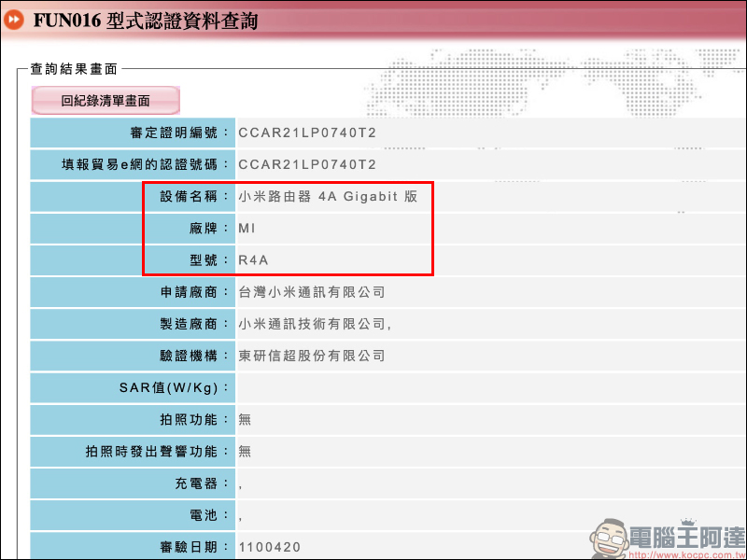747x560 pixels.
Task: Click the applicant 台灣小米通訊有限公司
Action: 311,292
